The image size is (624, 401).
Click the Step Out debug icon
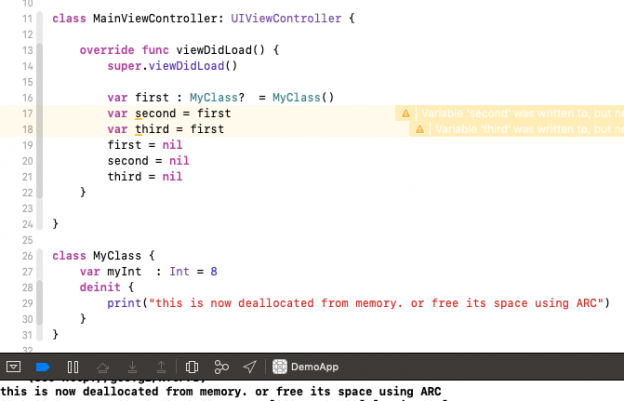(x=161, y=367)
